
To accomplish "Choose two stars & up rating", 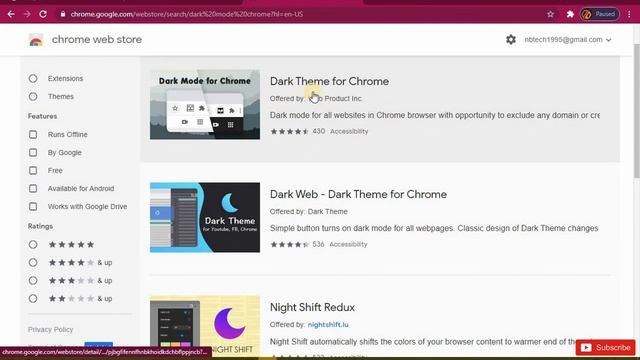I will (x=33, y=298).
